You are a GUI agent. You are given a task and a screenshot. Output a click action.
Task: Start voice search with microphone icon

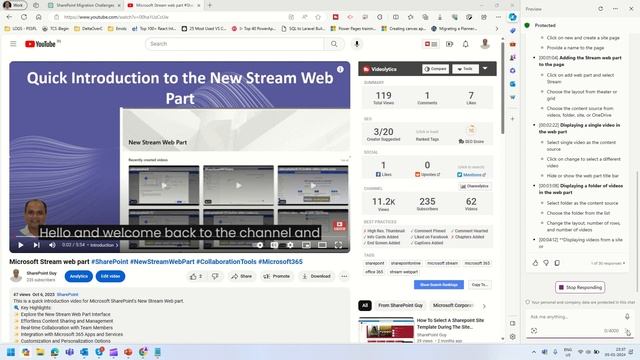click(x=357, y=44)
